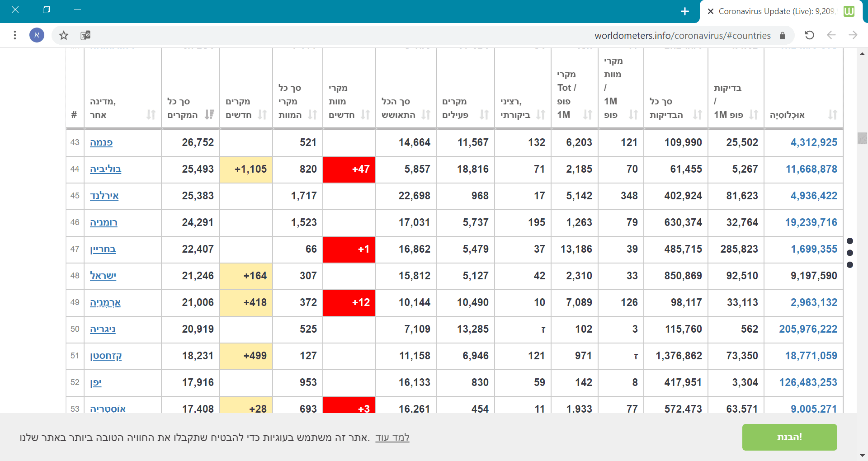Screen dimensions: 868x461
Task: Click the green consent button הבנת
Action: pyautogui.click(x=789, y=437)
